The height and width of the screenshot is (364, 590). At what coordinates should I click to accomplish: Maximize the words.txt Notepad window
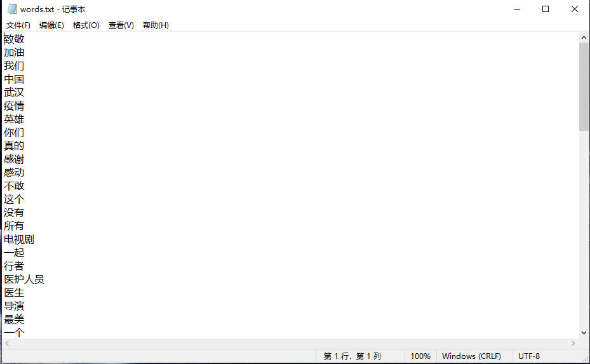(x=546, y=9)
